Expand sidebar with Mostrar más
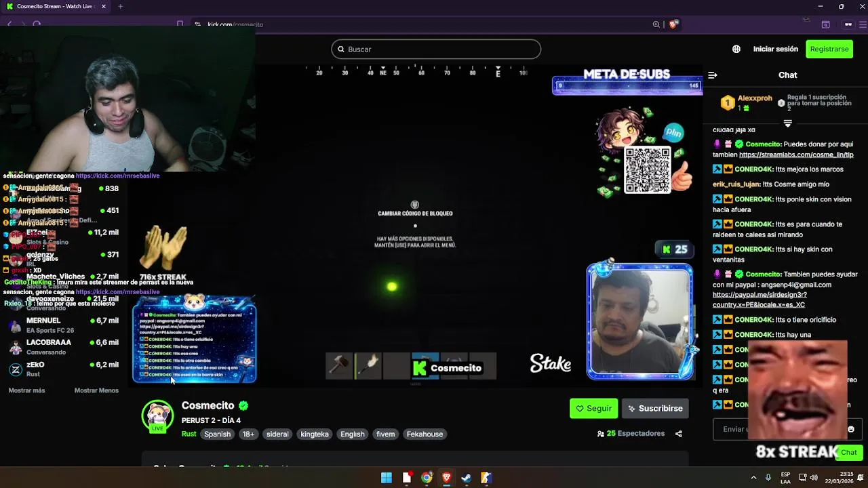This screenshot has width=868, height=488. coord(26,390)
